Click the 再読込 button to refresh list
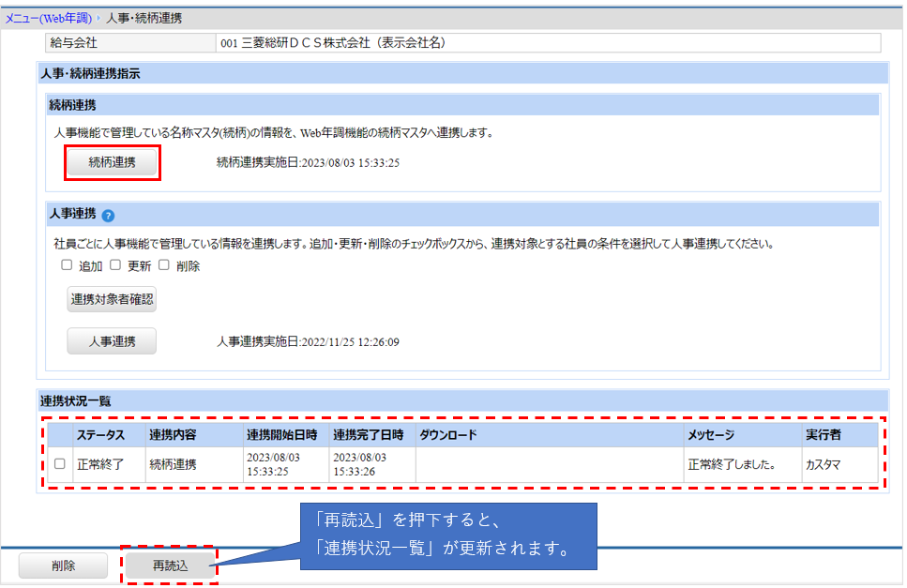 pos(170,565)
